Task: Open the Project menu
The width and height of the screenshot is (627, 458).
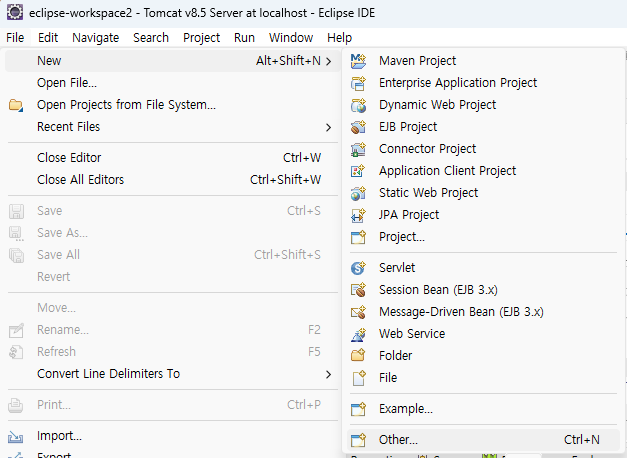Action: [202, 38]
